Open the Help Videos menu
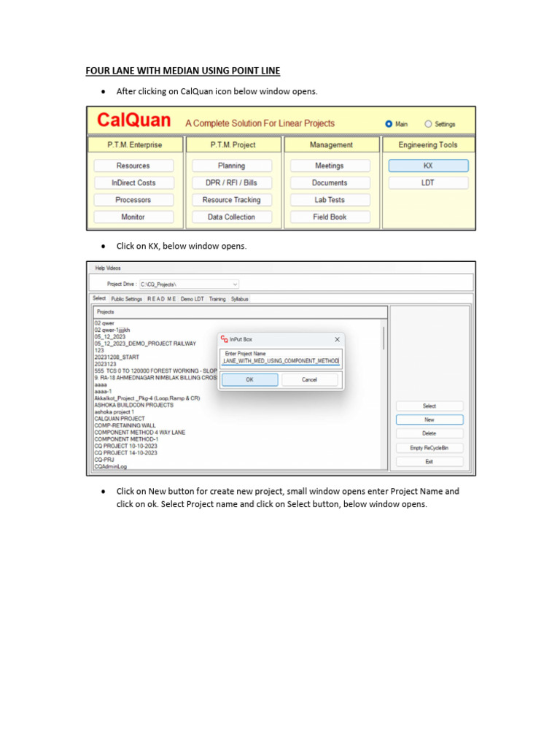Screen dimensions: 560x747 point(108,268)
